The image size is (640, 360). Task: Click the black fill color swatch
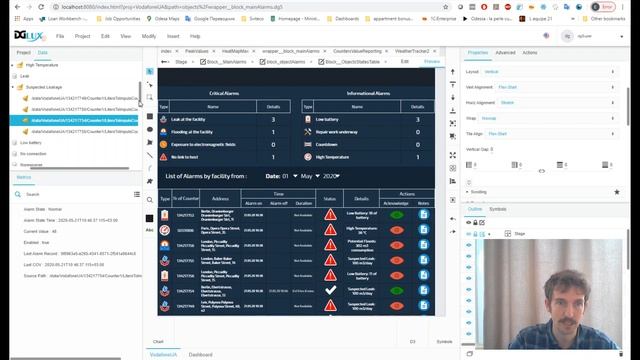pos(149,218)
